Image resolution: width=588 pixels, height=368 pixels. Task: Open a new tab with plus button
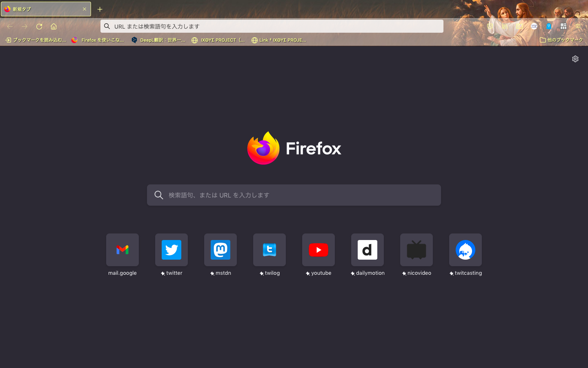pos(100,9)
